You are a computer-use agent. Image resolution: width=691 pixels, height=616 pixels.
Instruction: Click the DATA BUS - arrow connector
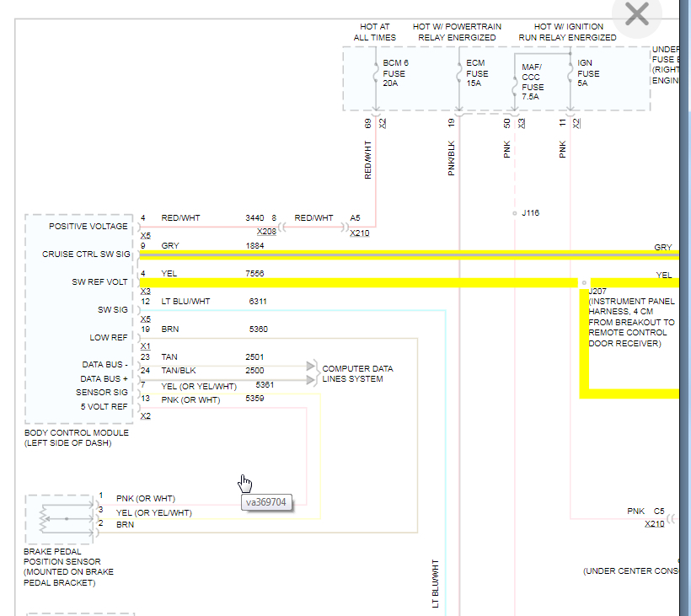click(x=311, y=366)
